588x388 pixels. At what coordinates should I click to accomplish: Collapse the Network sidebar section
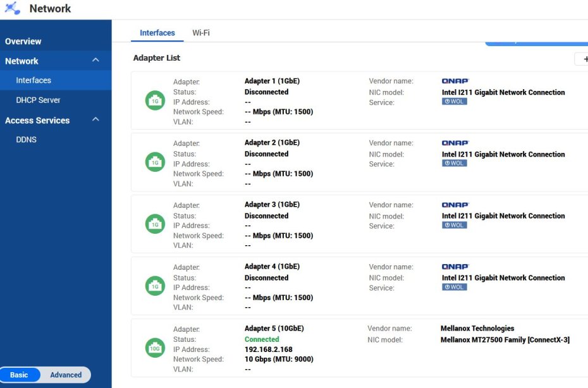(x=95, y=60)
